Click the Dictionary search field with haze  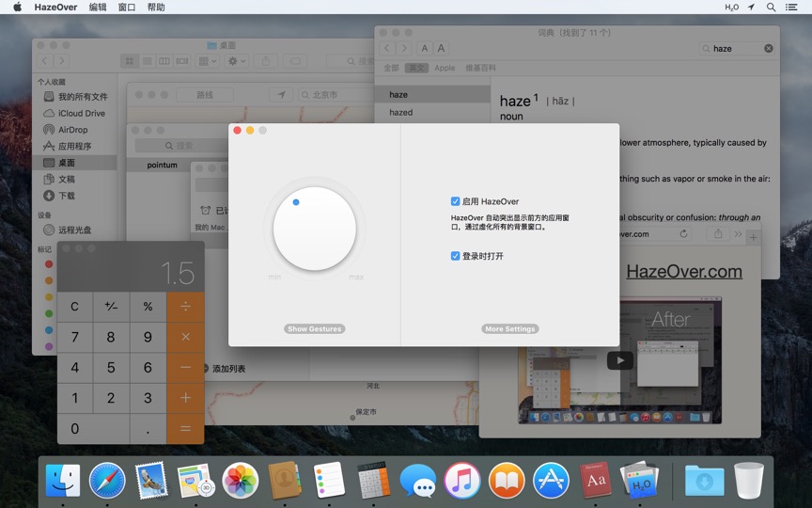point(738,48)
